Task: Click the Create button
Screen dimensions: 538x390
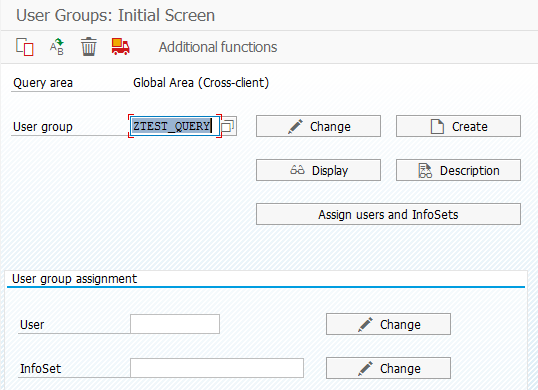Action: click(x=458, y=126)
